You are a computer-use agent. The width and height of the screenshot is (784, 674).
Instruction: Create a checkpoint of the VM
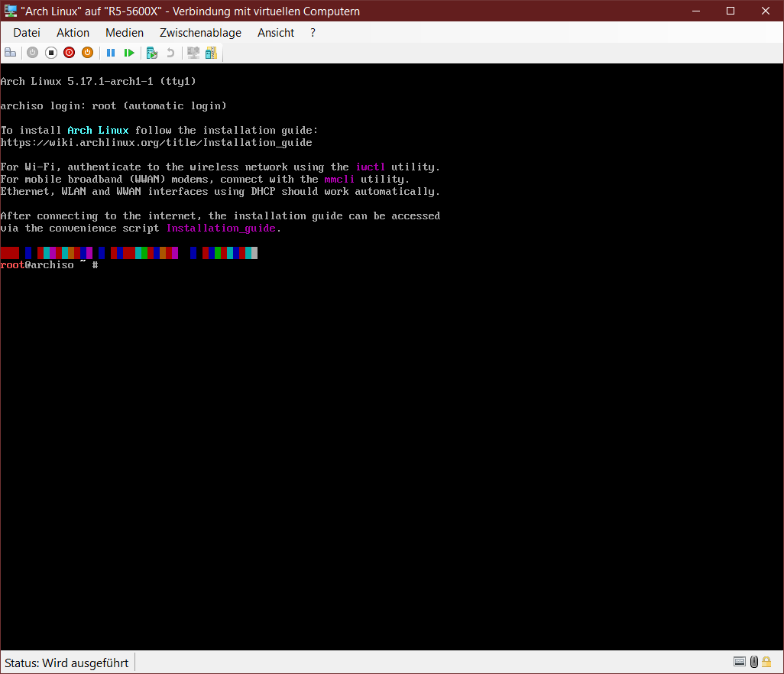tap(152, 53)
